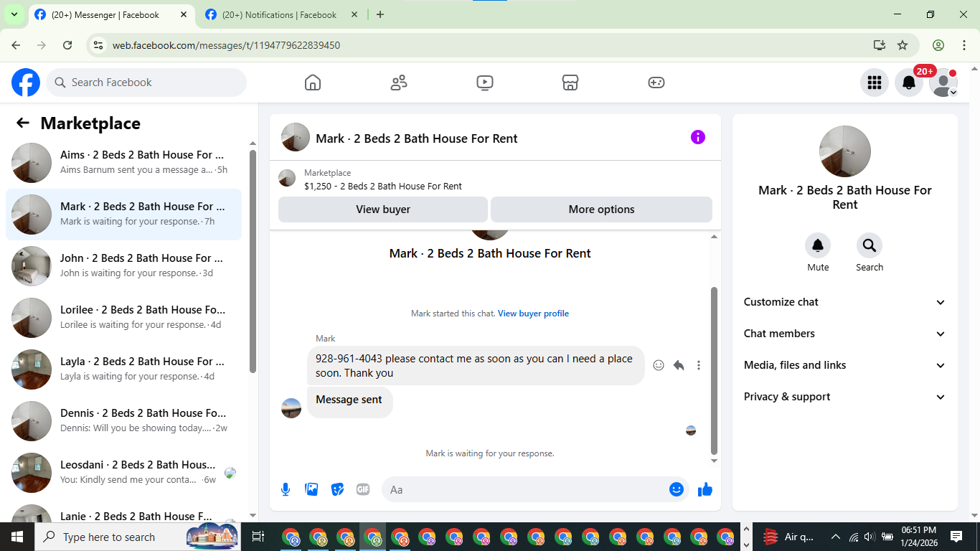Attach a photo using the image icon
Viewport: 980px width, 551px height.
[311, 489]
